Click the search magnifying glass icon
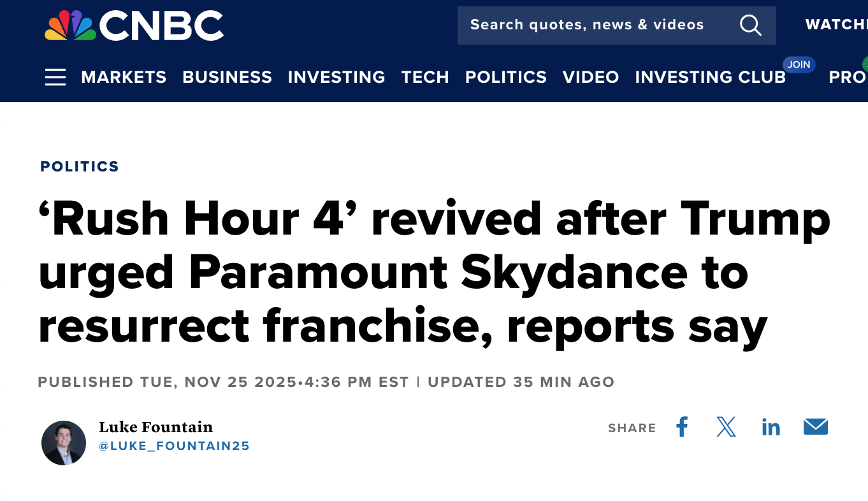Screen dimensions: 868x501 tap(750, 25)
